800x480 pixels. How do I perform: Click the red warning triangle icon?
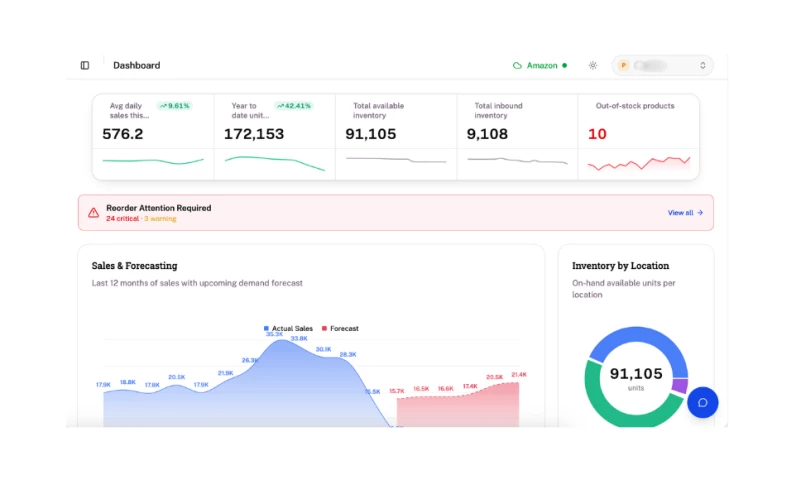click(x=93, y=213)
